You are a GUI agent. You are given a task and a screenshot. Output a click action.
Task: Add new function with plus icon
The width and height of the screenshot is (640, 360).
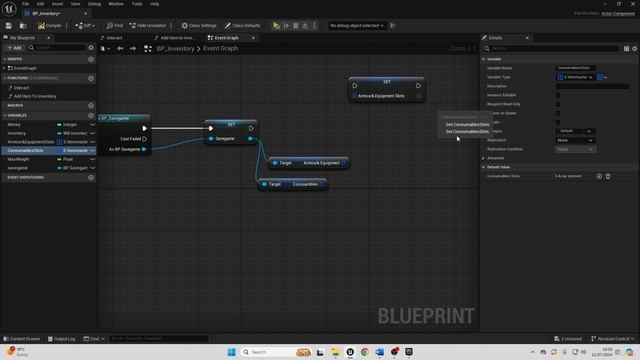point(91,78)
